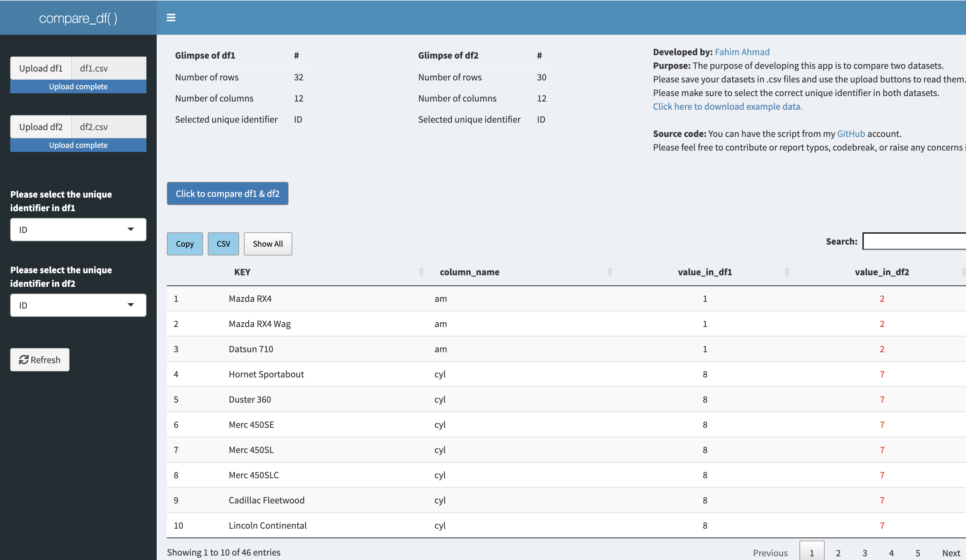Click the Upload df2 browse button

41,127
